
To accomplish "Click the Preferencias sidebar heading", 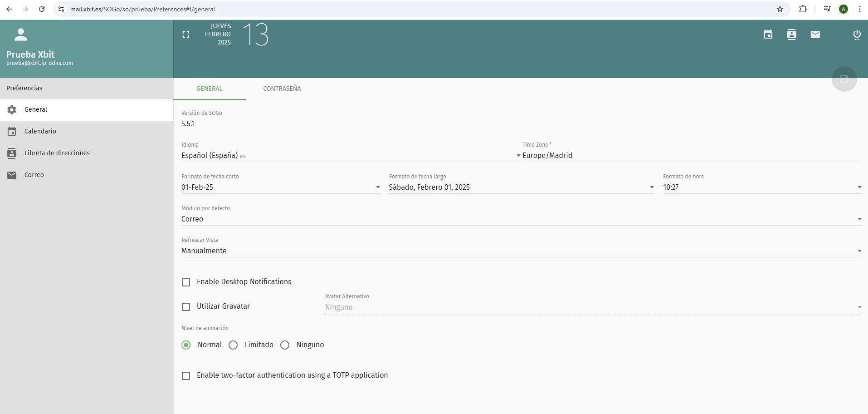I will pos(24,88).
